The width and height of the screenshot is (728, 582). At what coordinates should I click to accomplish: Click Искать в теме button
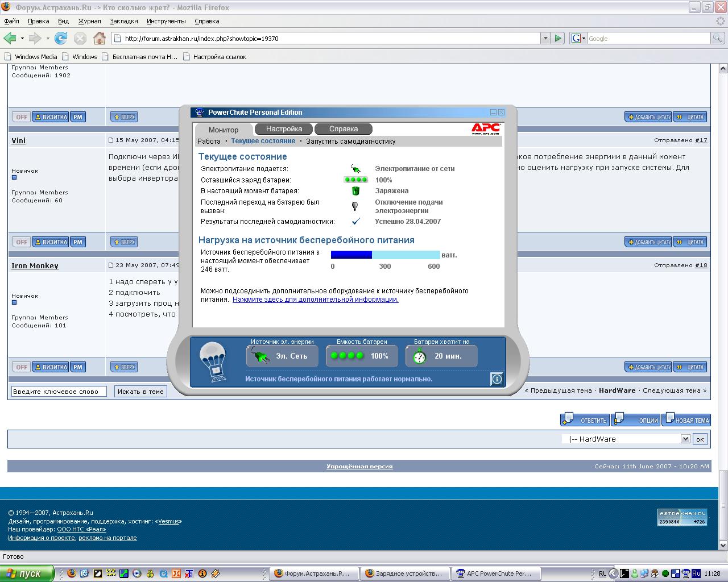[140, 391]
